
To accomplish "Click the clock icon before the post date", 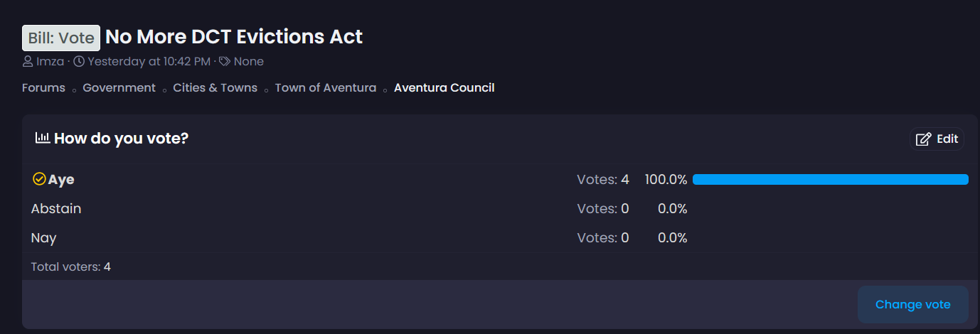I will tap(79, 62).
